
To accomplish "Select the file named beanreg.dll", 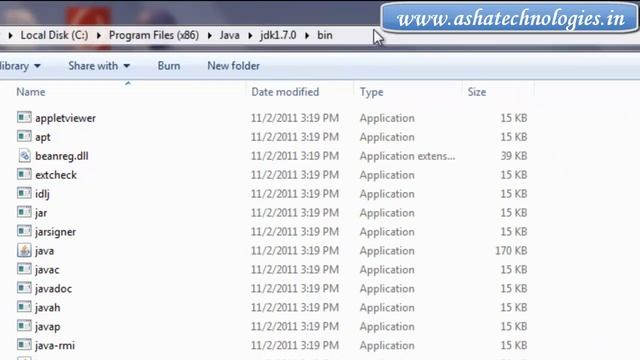I will pos(62,156).
